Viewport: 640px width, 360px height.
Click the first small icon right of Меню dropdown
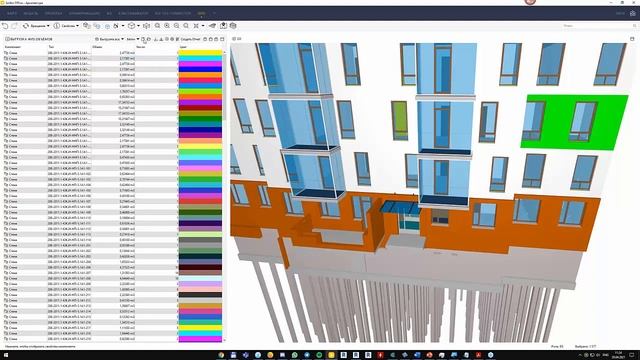click(143, 39)
